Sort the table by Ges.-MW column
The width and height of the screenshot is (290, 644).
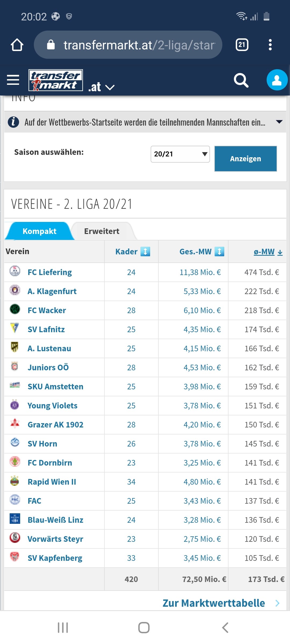pos(202,252)
